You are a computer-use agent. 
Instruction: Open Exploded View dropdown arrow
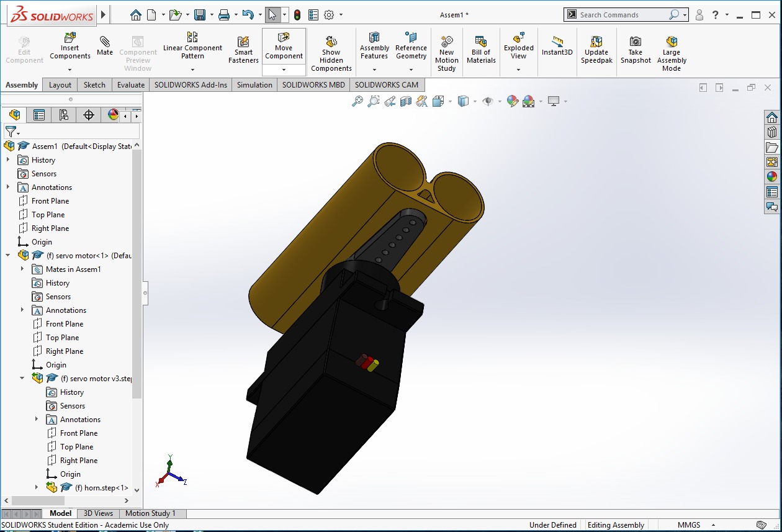(x=519, y=70)
